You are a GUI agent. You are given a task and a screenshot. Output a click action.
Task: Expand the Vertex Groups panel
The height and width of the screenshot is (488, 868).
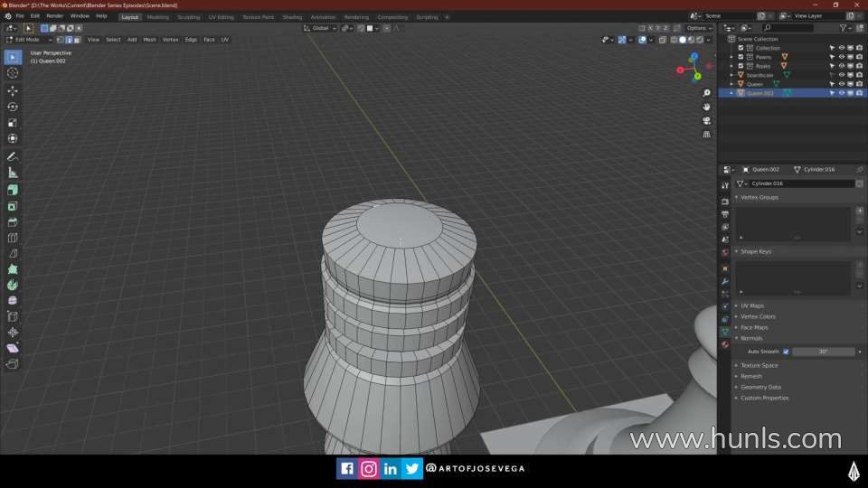(759, 198)
